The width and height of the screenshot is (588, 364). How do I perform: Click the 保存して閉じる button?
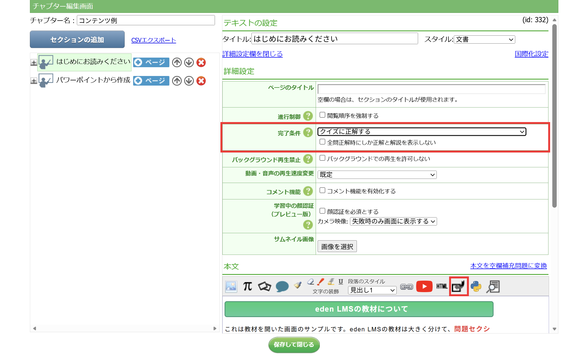[294, 345]
